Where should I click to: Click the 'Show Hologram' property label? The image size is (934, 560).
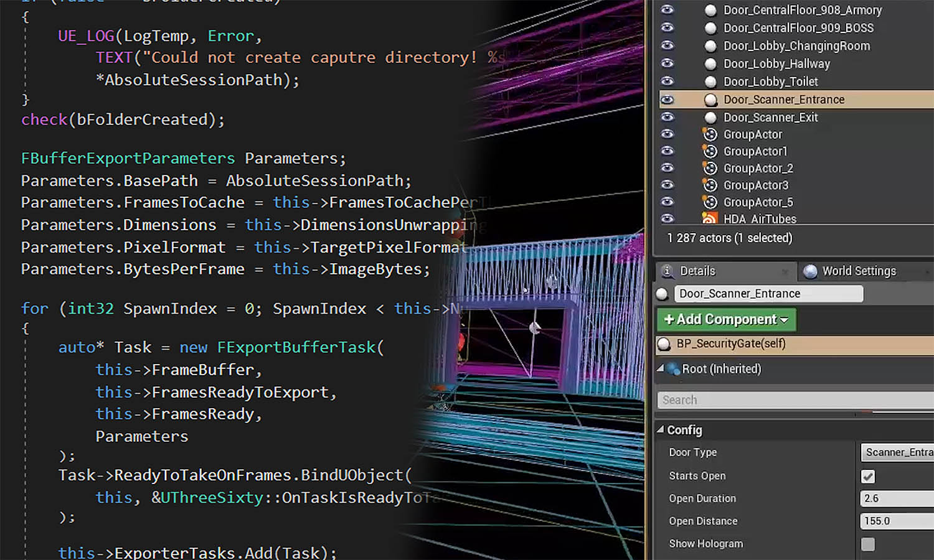coord(705,544)
